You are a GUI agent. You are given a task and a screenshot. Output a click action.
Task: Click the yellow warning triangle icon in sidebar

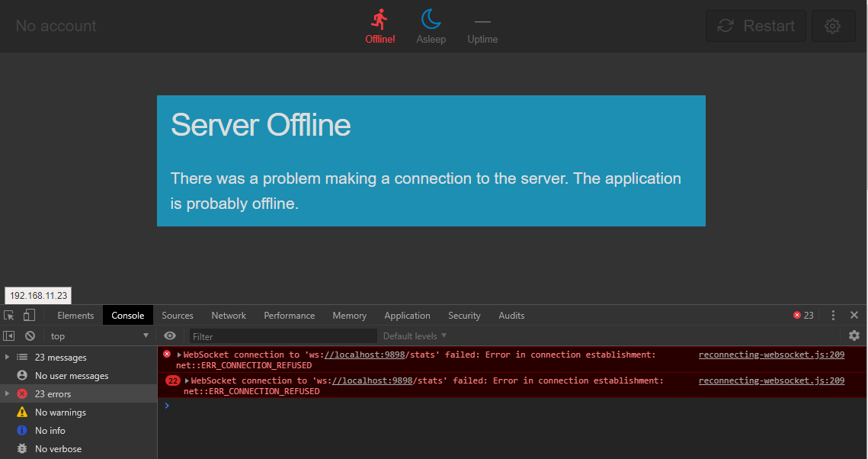[x=22, y=412]
